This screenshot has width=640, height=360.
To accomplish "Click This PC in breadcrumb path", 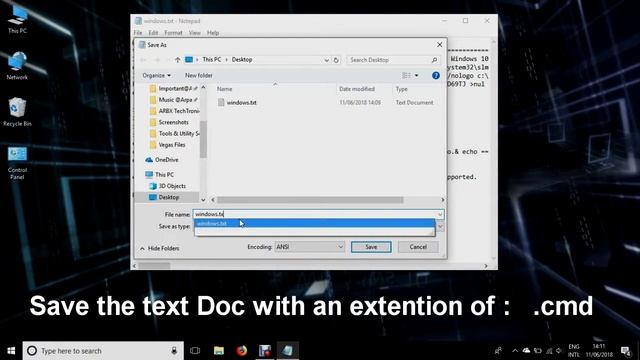I will coord(212,60).
